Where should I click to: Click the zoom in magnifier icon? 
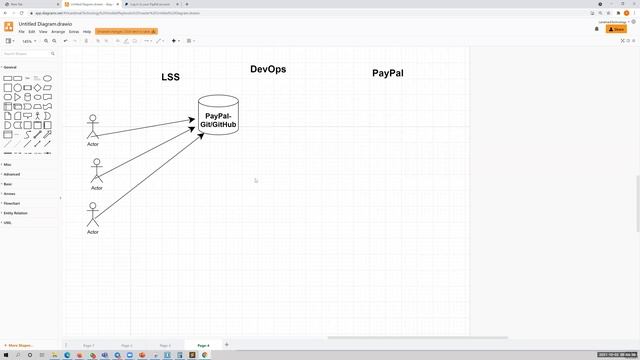pos(46,41)
